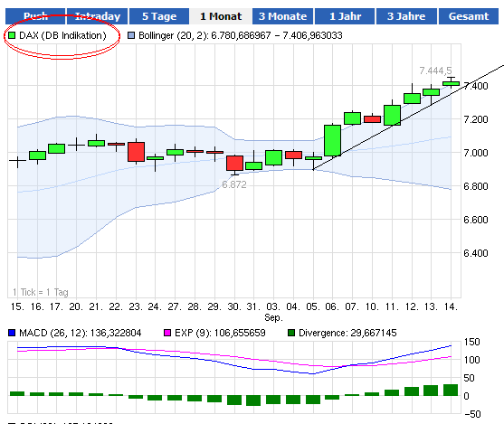Click the red candle on the 30.
Screen dimensions: 504x424
(234, 163)
